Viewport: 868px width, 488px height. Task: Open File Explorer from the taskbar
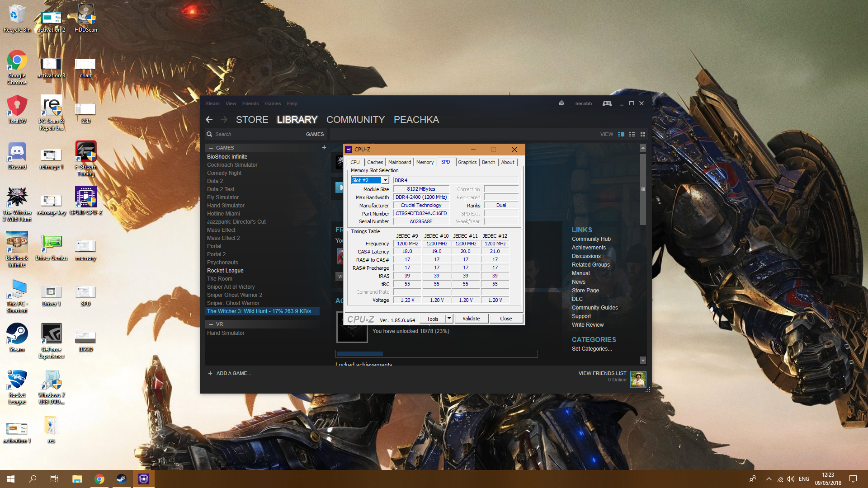(77, 479)
